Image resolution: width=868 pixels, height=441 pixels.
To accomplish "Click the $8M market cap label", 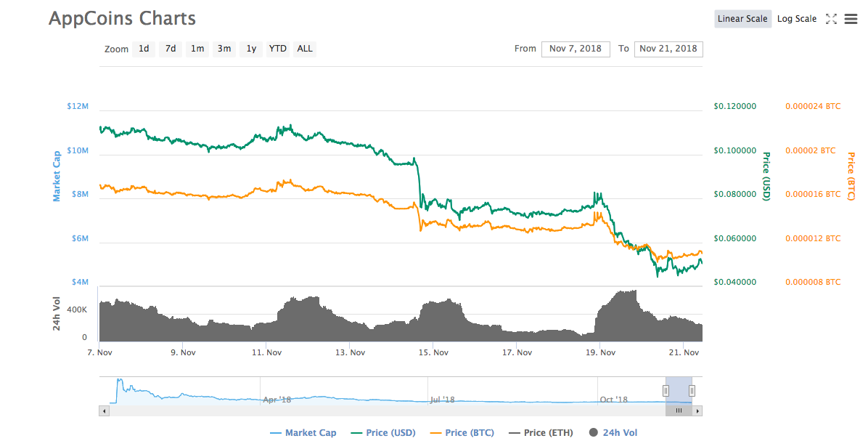I will pyautogui.click(x=81, y=195).
